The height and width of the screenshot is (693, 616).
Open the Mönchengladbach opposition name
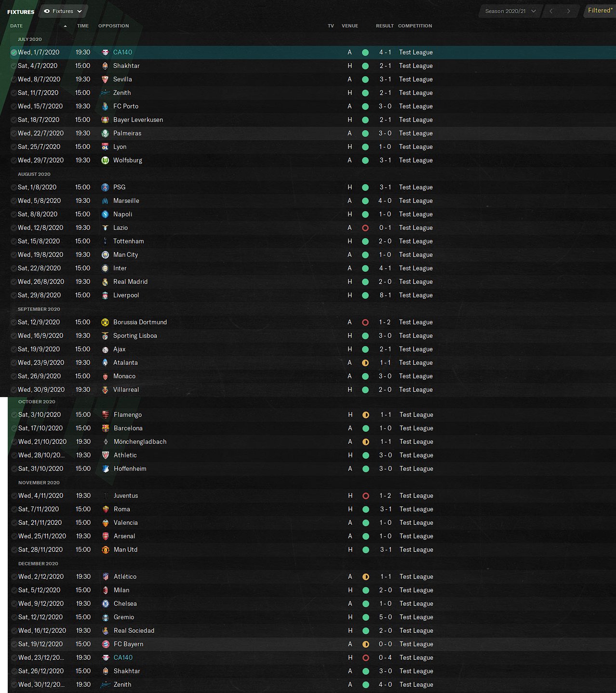pos(140,441)
